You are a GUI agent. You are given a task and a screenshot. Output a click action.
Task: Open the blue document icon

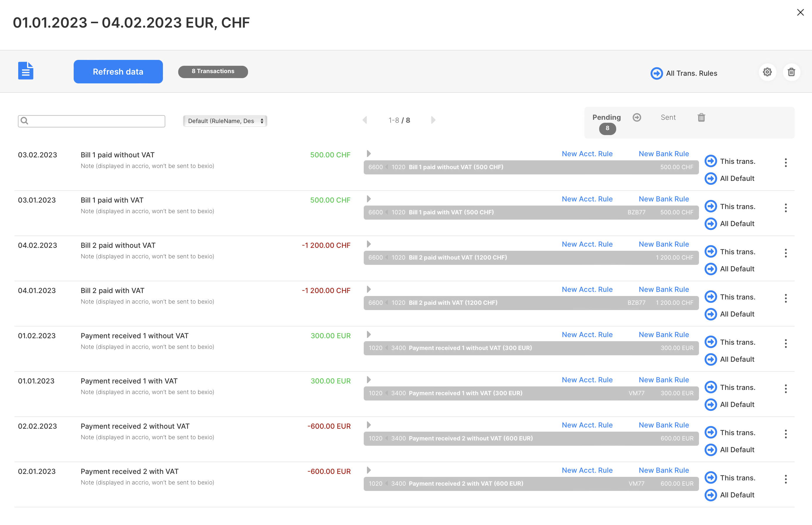(x=26, y=71)
